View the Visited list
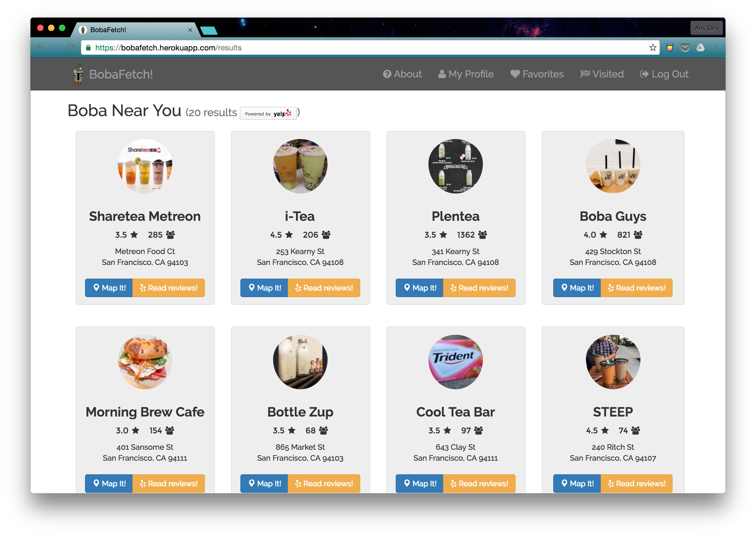The height and width of the screenshot is (537, 756). coord(602,74)
